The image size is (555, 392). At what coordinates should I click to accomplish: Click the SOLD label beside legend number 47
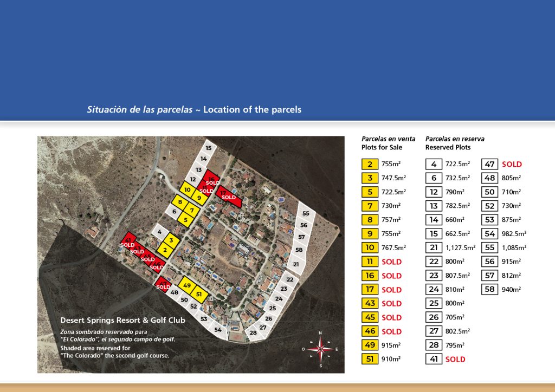tap(512, 164)
